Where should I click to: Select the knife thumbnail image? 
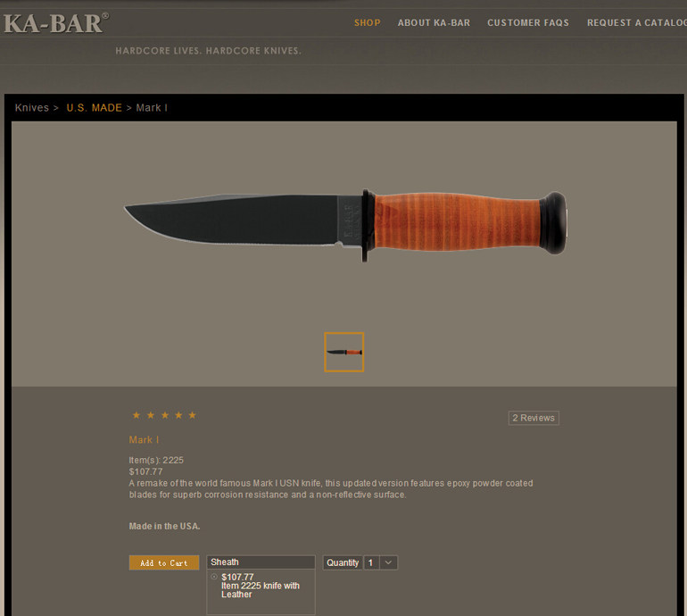tap(343, 352)
